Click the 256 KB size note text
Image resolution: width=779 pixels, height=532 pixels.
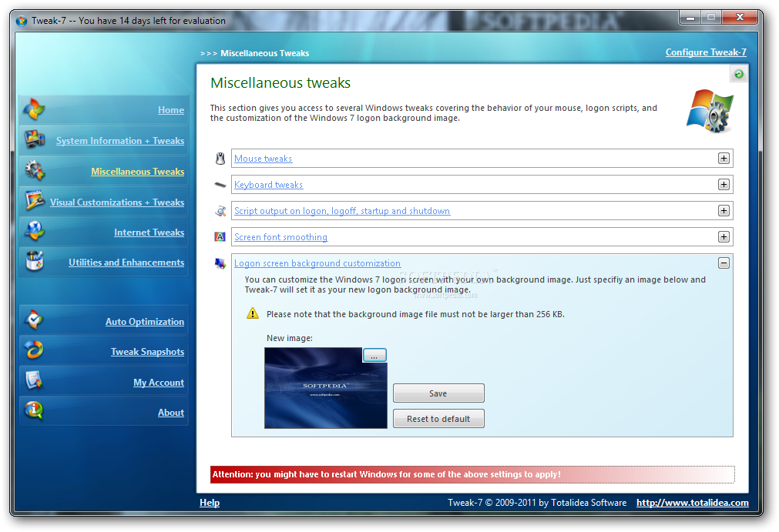(x=415, y=314)
